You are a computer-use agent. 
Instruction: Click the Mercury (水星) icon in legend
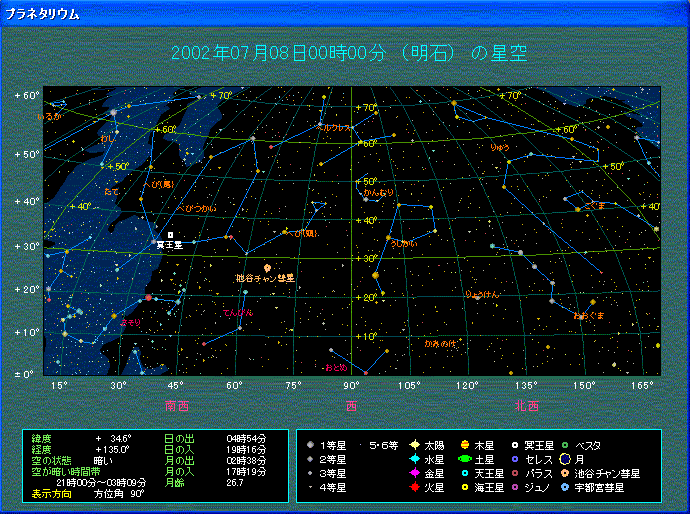[x=414, y=459]
